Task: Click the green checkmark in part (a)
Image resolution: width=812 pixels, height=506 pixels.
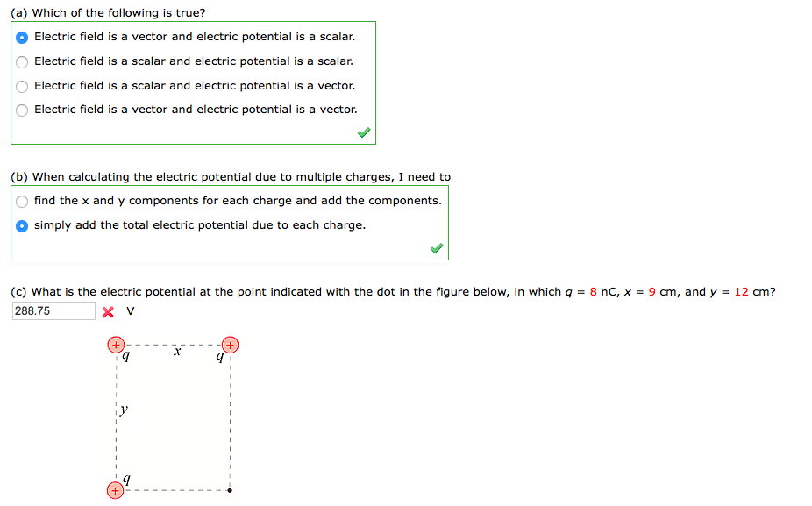Action: pyautogui.click(x=363, y=132)
